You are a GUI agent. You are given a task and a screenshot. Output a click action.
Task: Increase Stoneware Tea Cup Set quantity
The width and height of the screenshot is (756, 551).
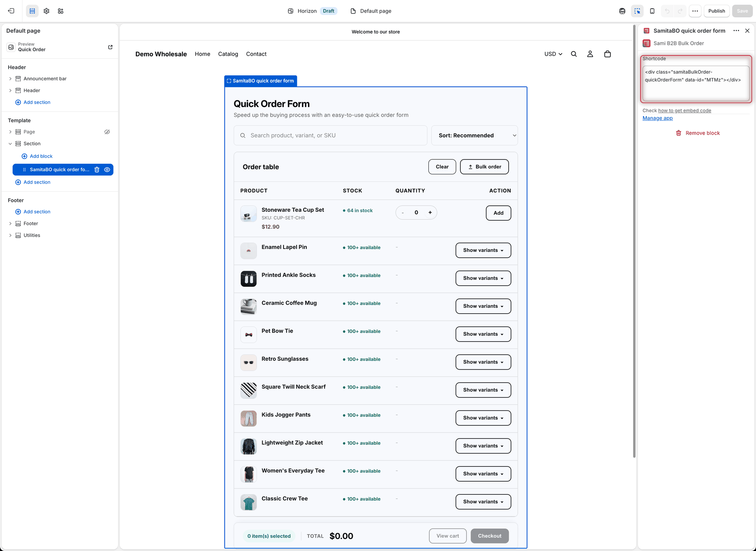pyautogui.click(x=430, y=213)
